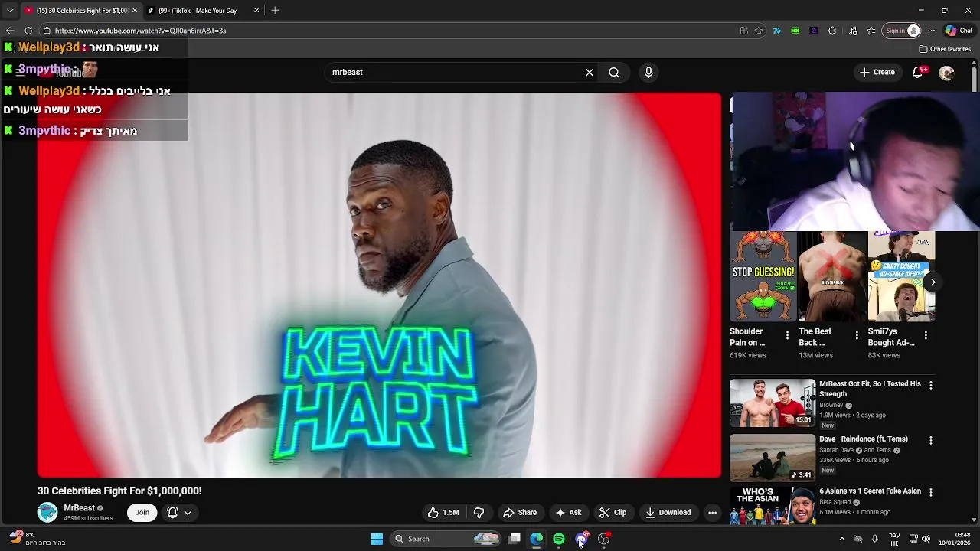Like the video with 1.5M likes

pyautogui.click(x=443, y=513)
